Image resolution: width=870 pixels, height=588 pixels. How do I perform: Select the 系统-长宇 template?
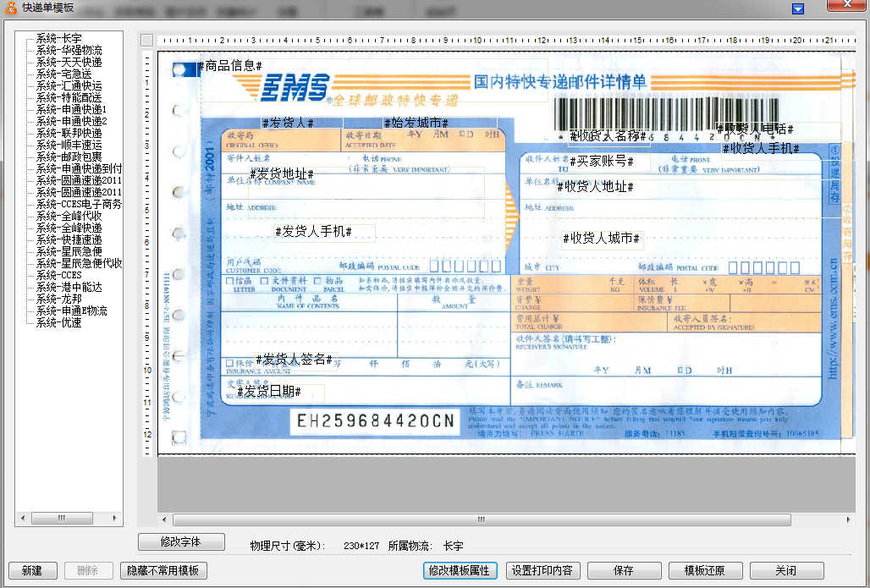point(58,38)
